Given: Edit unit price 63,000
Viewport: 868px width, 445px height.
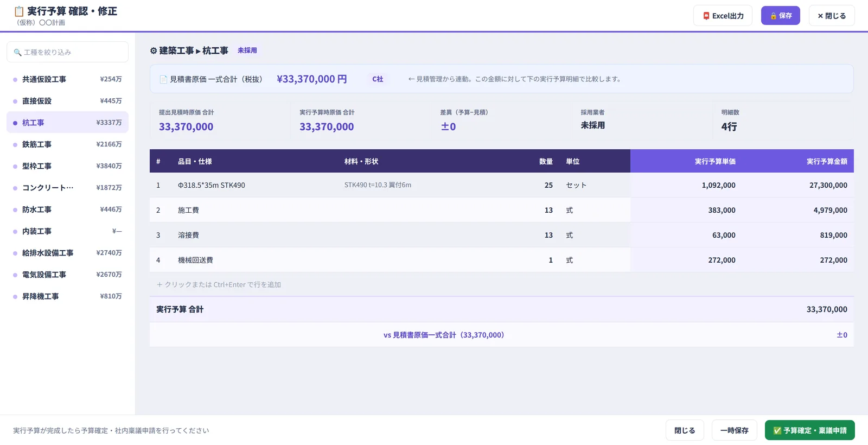Looking at the screenshot, I should [x=724, y=235].
